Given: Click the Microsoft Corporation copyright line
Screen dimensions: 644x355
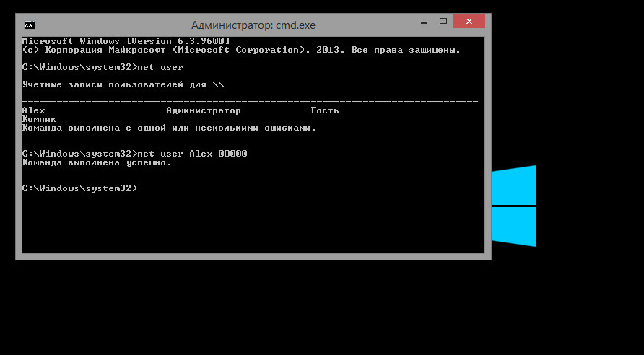Looking at the screenshot, I should click(241, 50).
